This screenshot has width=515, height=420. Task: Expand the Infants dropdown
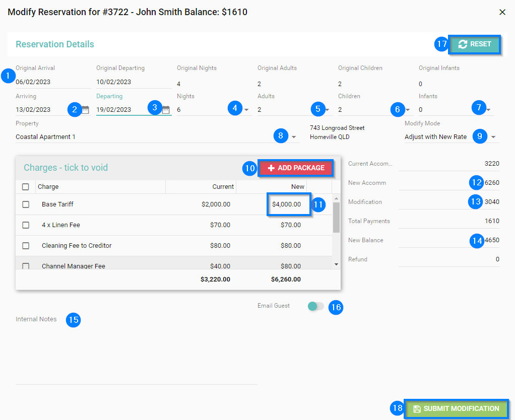tap(488, 110)
